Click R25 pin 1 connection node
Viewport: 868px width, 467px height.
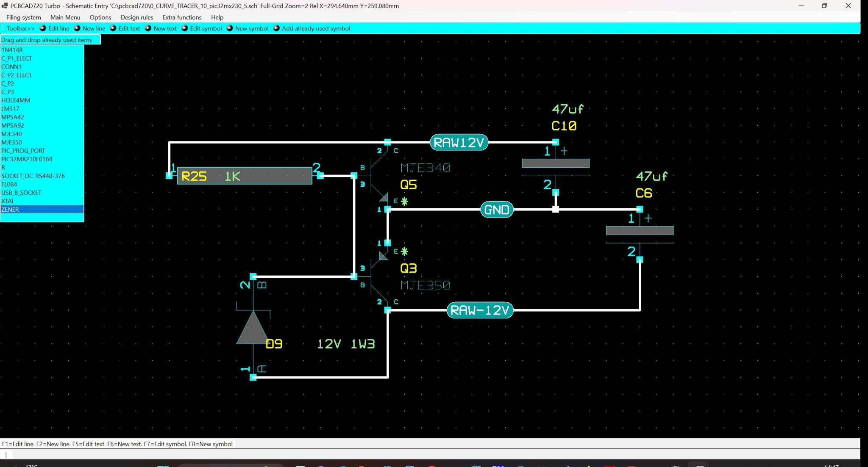point(169,176)
